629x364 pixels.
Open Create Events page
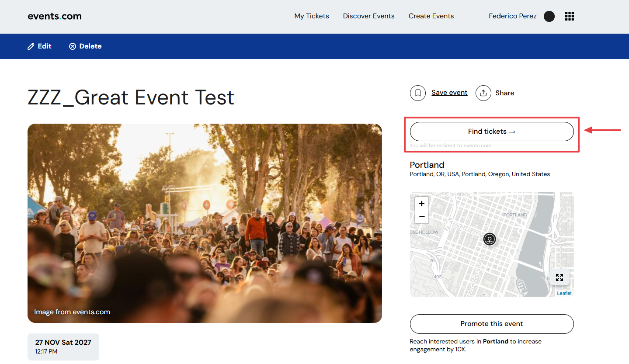click(431, 16)
